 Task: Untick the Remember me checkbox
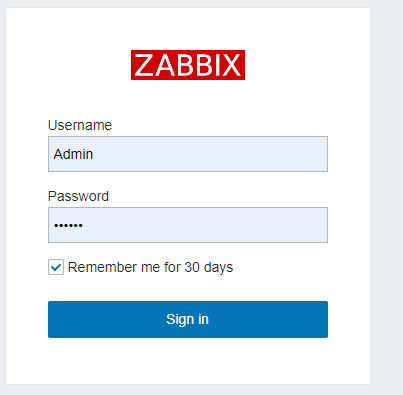point(56,267)
